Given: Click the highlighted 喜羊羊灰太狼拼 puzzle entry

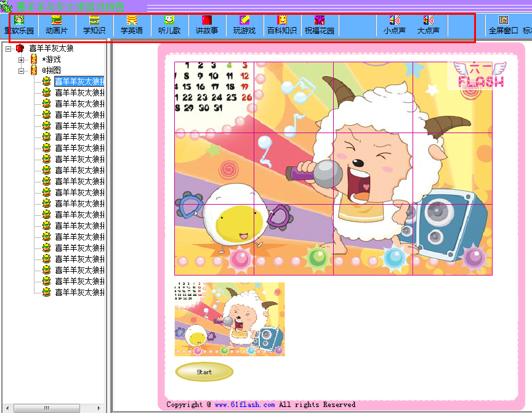Looking at the screenshot, I should [x=79, y=81].
